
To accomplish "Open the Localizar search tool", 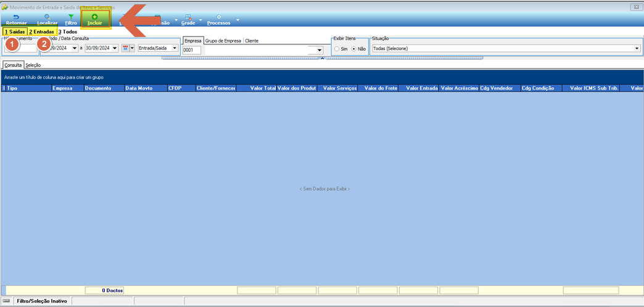I will 47,20.
